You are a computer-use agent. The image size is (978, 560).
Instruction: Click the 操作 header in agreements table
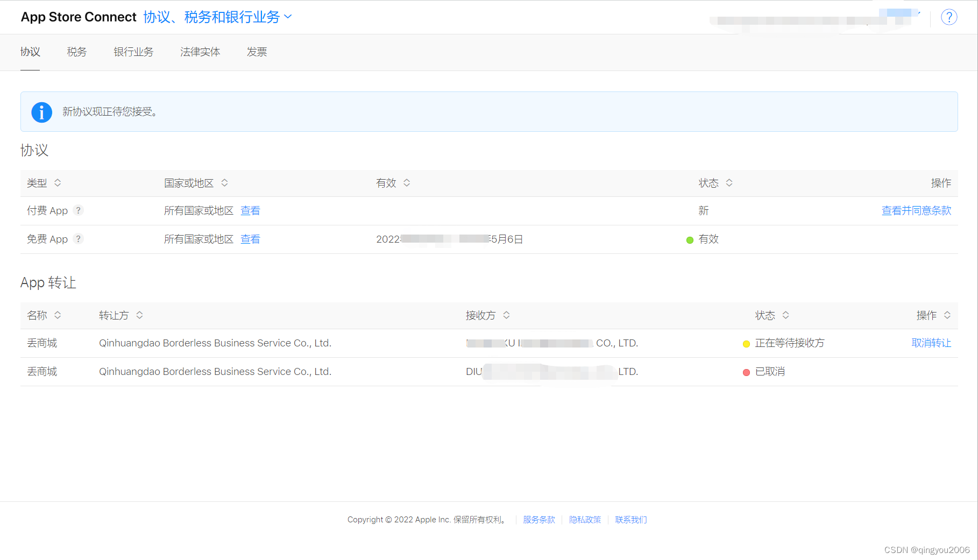(941, 183)
